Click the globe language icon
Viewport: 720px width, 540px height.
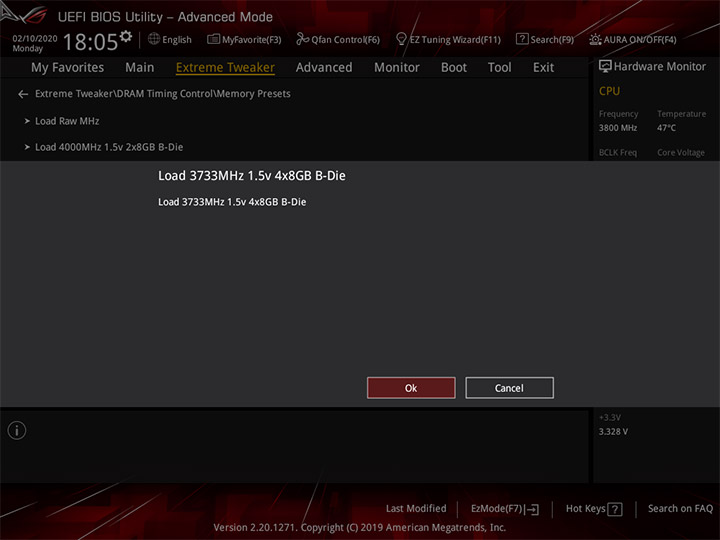[154, 39]
